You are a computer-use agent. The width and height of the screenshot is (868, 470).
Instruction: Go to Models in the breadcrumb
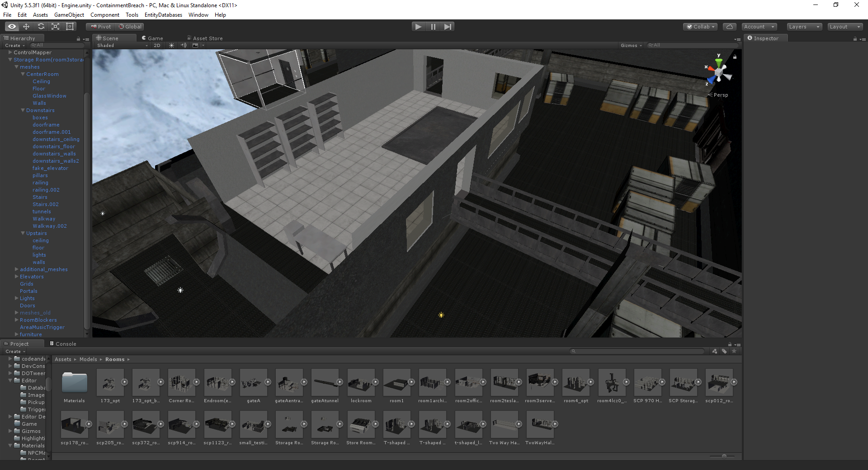tap(88, 359)
